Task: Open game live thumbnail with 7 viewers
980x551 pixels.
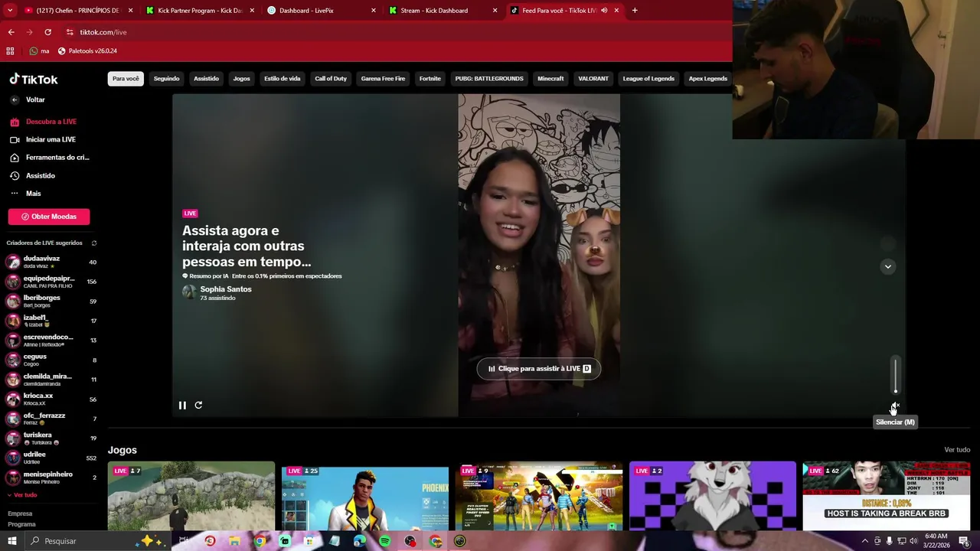Action: pyautogui.click(x=191, y=496)
